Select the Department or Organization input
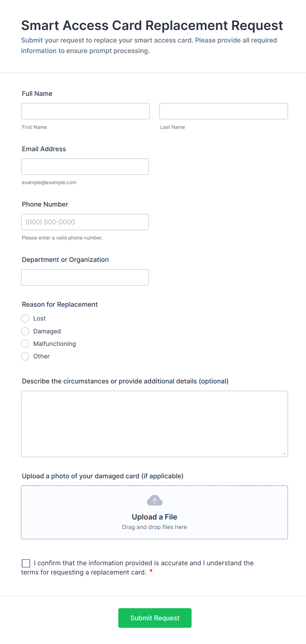Screen dimensions: 306x644 [x=85, y=277]
